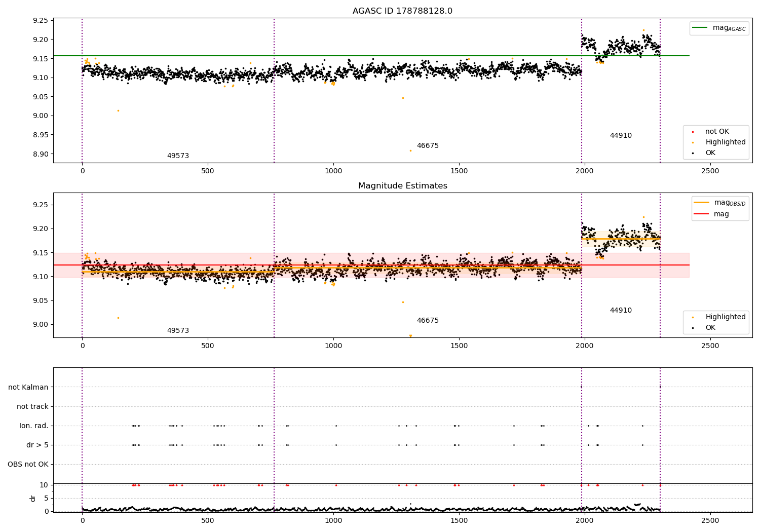Image resolution: width=760 pixels, height=532 pixels.
Task: Click the 'OBS not OK' row label
Action: point(28,465)
